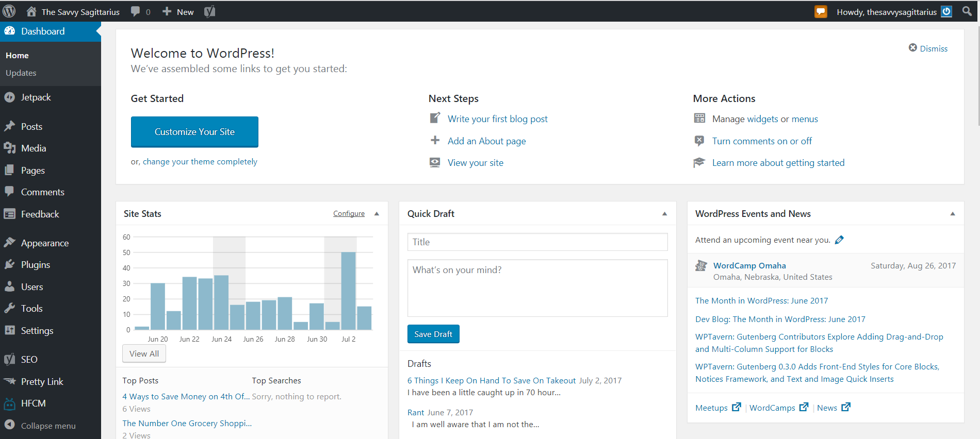Image resolution: width=980 pixels, height=439 pixels.
Task: Click the orange notification speech bubble icon
Action: click(821, 11)
